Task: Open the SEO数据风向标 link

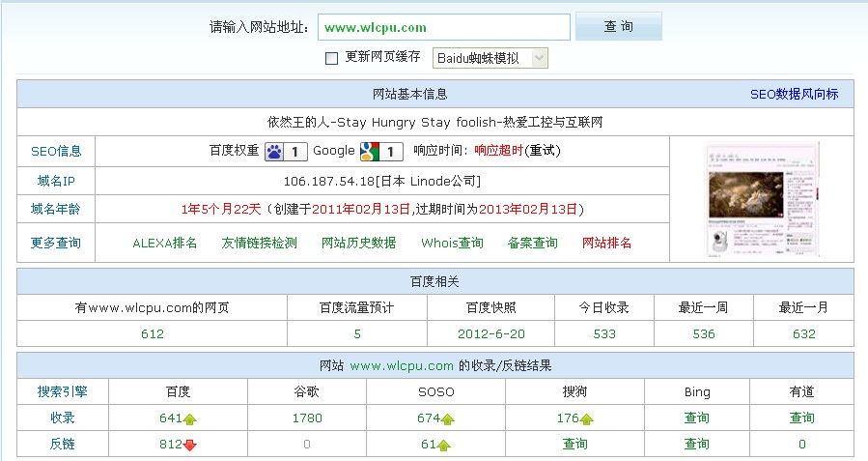Action: tap(794, 94)
